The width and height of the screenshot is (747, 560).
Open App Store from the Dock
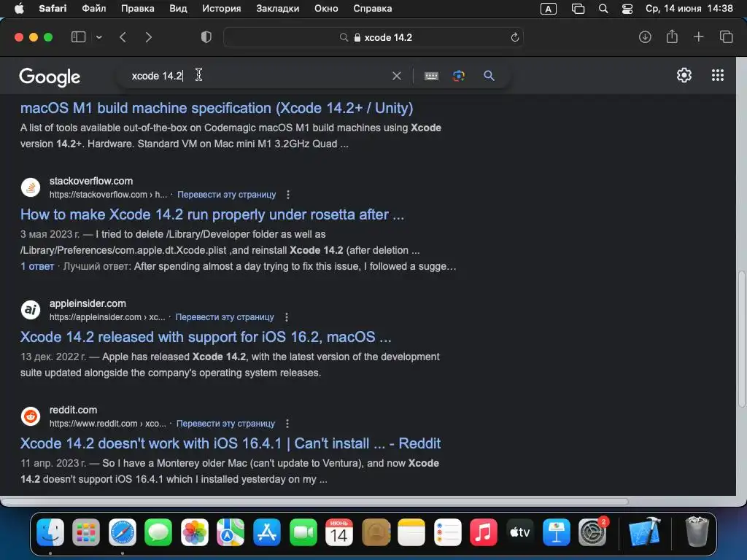click(x=267, y=532)
